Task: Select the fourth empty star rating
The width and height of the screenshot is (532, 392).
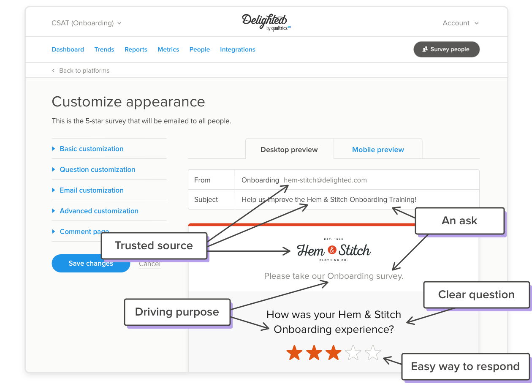Action: [x=353, y=352]
